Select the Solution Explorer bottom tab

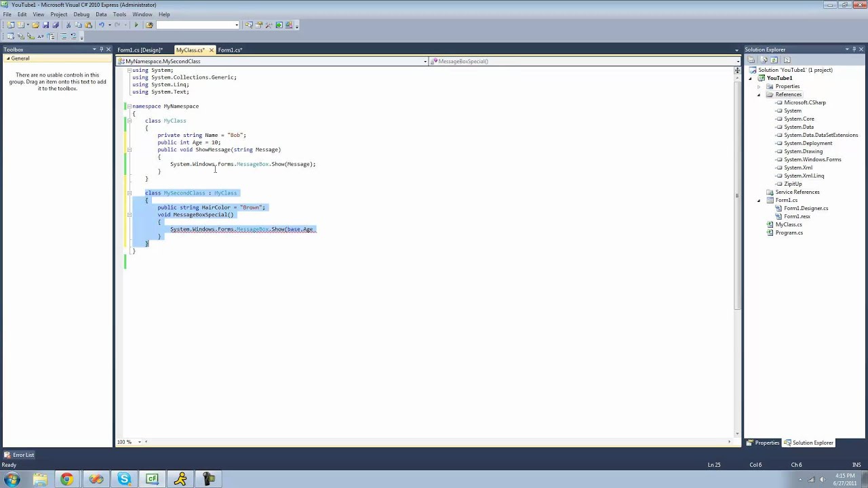coord(808,443)
